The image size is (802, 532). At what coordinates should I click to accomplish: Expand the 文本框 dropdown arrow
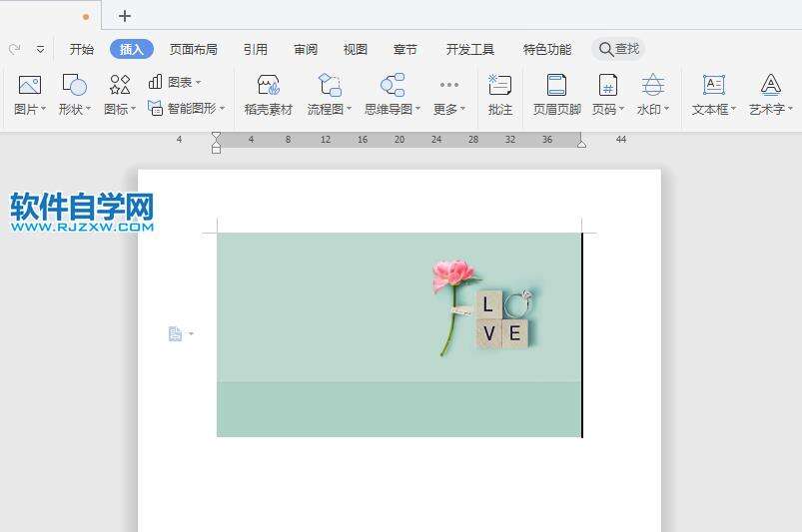733,109
